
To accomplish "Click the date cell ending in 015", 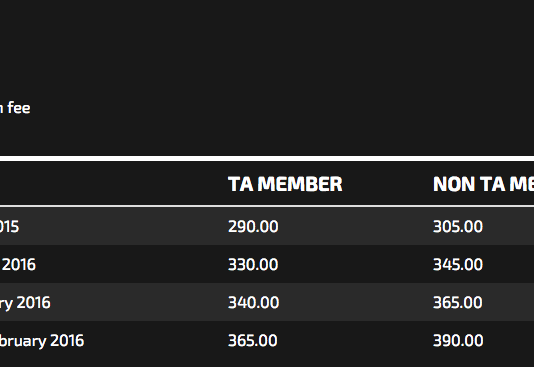I will 10,227.
